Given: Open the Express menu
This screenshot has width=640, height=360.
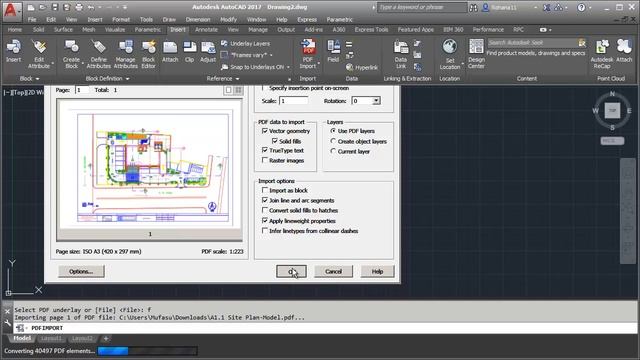Looking at the screenshot, I should [307, 19].
